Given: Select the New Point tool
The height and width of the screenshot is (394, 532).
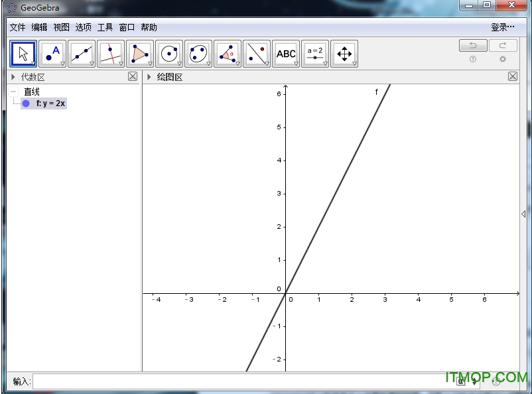Looking at the screenshot, I should coord(52,54).
